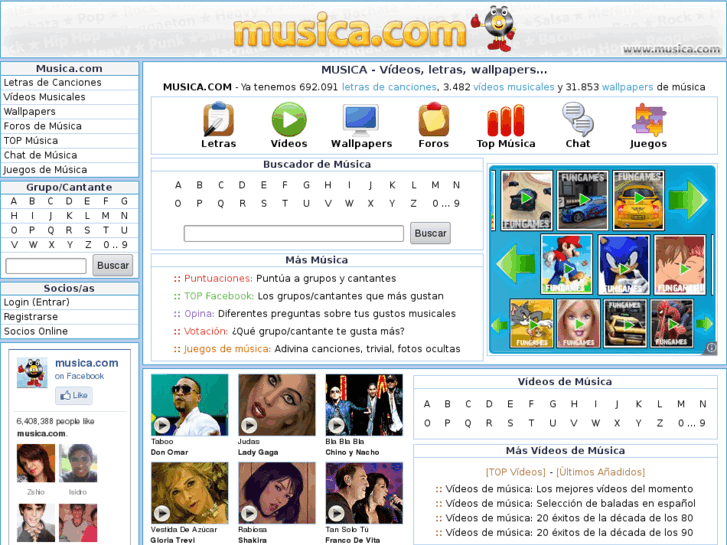The image size is (727, 545).
Task: Open the Wallpapers monitor icon
Action: (361, 119)
